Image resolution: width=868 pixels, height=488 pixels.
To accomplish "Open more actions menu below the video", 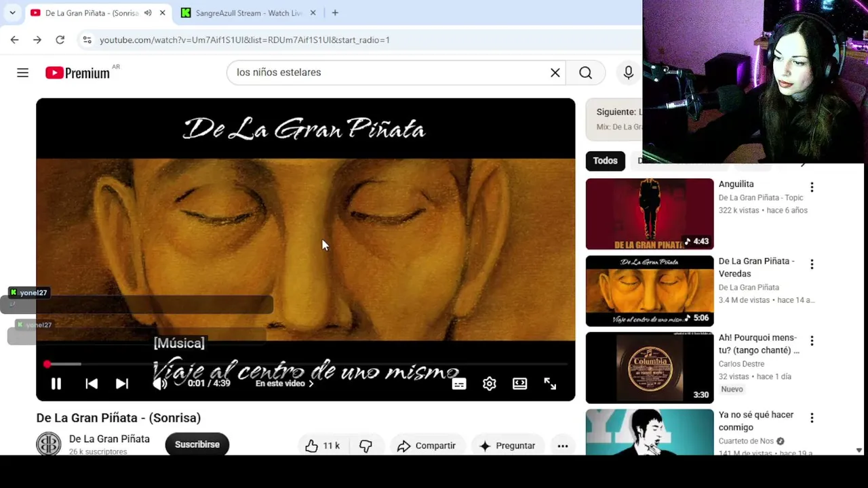I will pos(563,445).
